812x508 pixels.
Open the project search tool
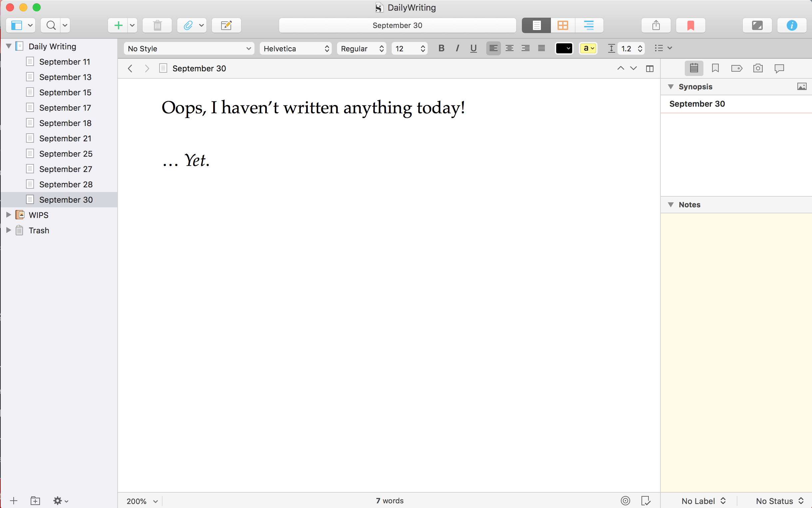51,25
